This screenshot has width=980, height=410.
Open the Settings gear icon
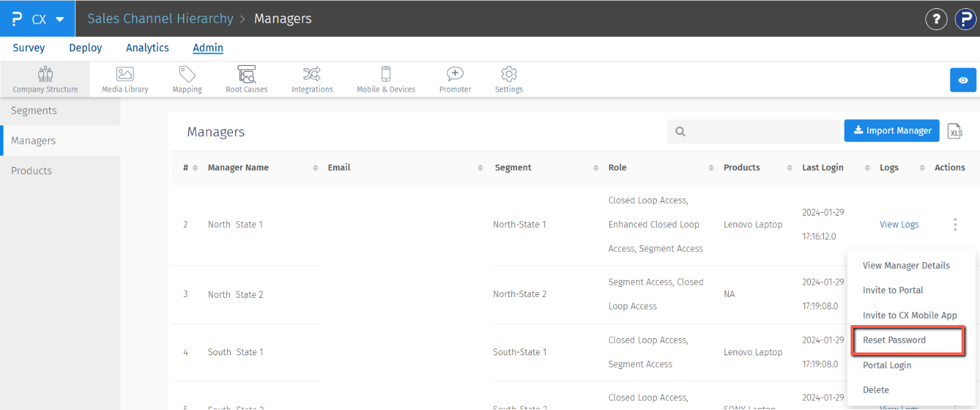click(508, 75)
